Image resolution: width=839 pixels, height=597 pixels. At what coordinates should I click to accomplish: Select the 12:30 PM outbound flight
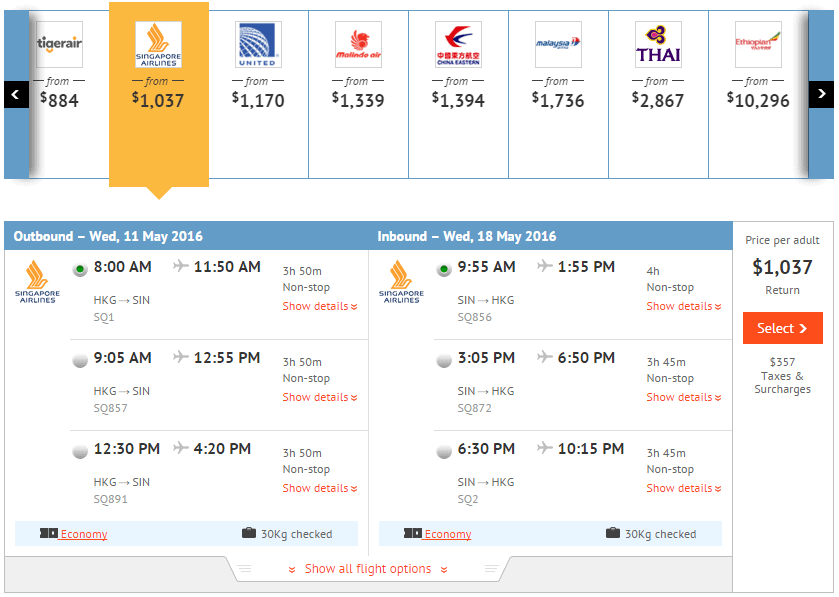[80, 452]
